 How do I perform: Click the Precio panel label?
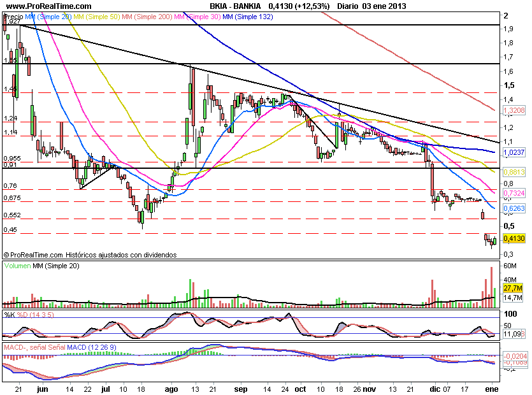[13, 17]
